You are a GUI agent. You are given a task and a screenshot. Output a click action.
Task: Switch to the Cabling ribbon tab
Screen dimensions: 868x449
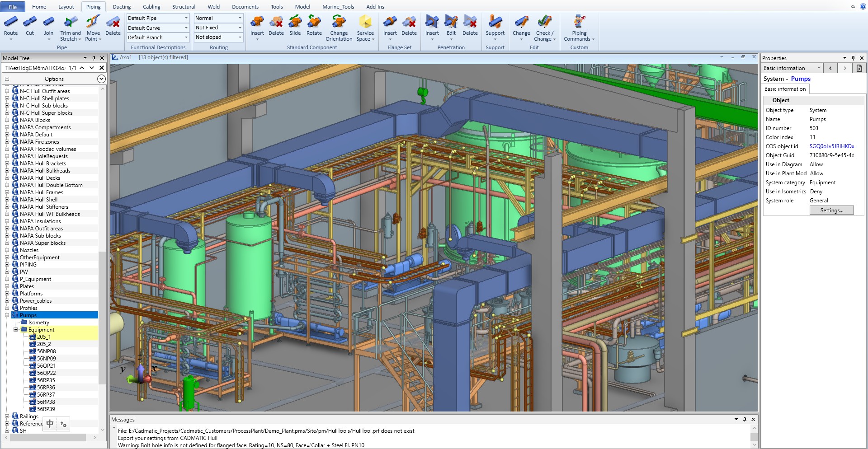pos(151,7)
